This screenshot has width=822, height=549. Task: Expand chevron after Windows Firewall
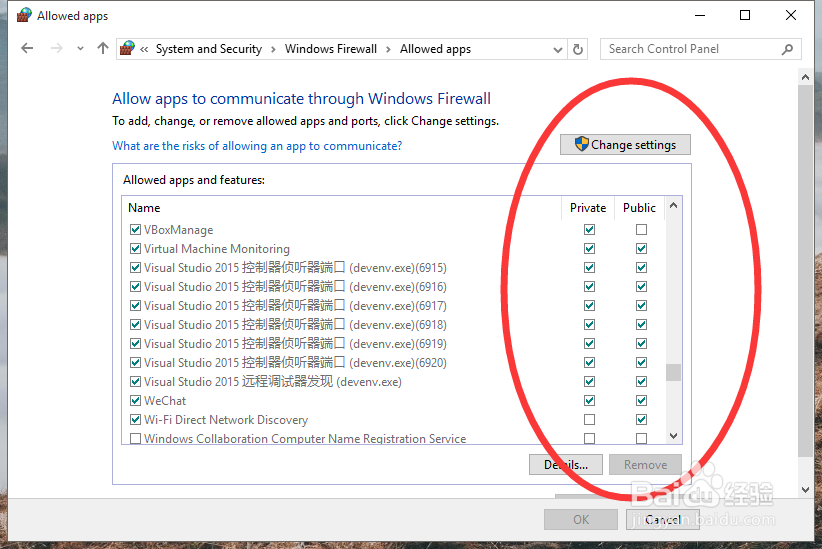click(x=388, y=49)
